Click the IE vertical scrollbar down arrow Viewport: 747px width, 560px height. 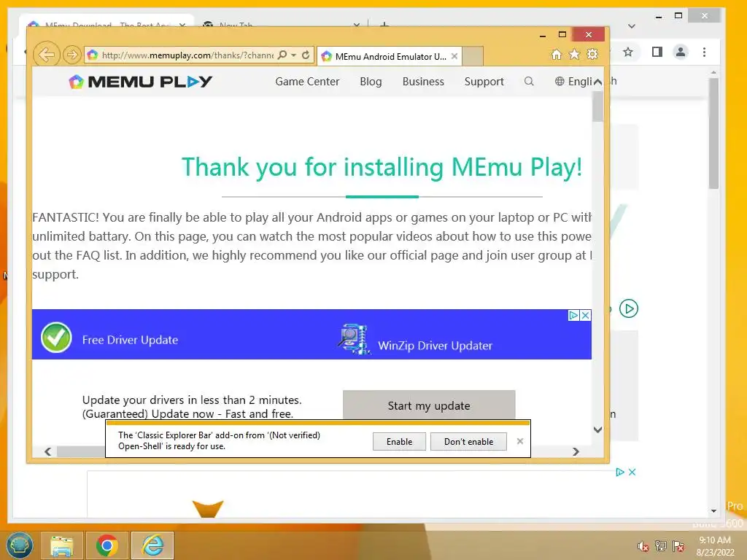click(x=598, y=429)
